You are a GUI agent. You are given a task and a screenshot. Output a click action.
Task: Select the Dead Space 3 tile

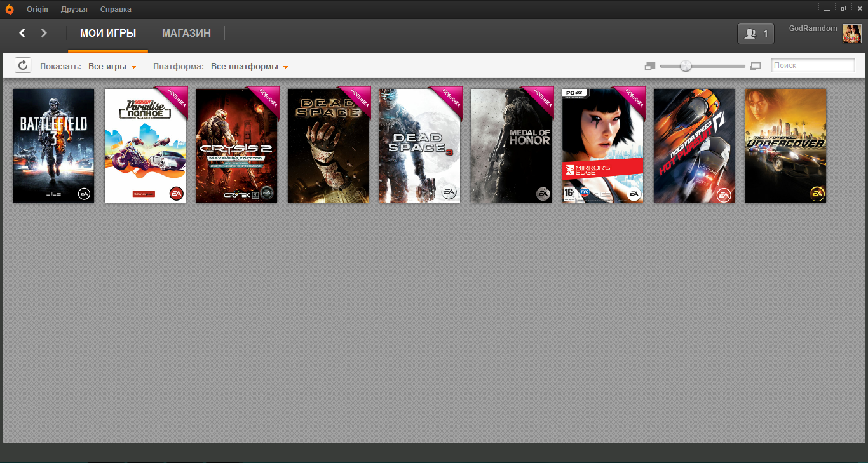tap(419, 145)
